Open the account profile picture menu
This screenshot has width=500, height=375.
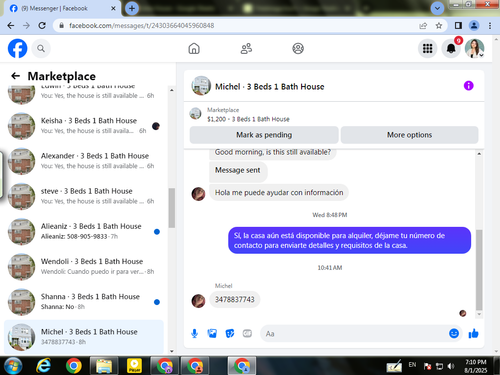(x=475, y=49)
